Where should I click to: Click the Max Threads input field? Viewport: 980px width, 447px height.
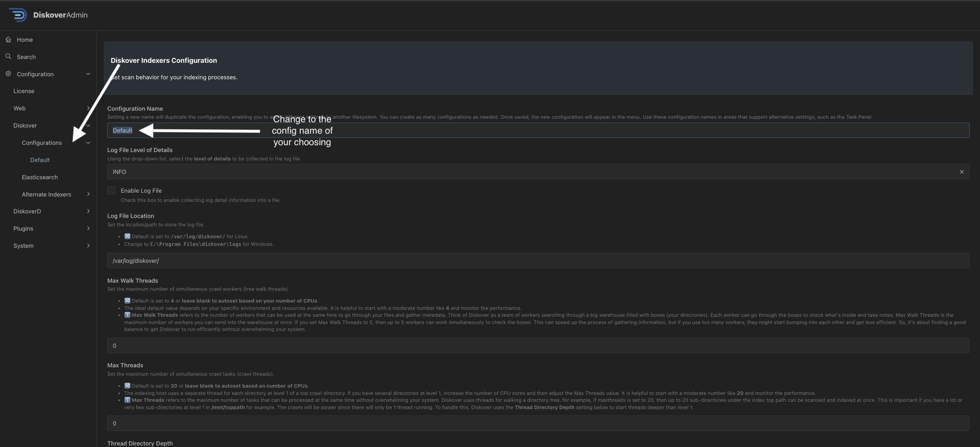[538, 423]
